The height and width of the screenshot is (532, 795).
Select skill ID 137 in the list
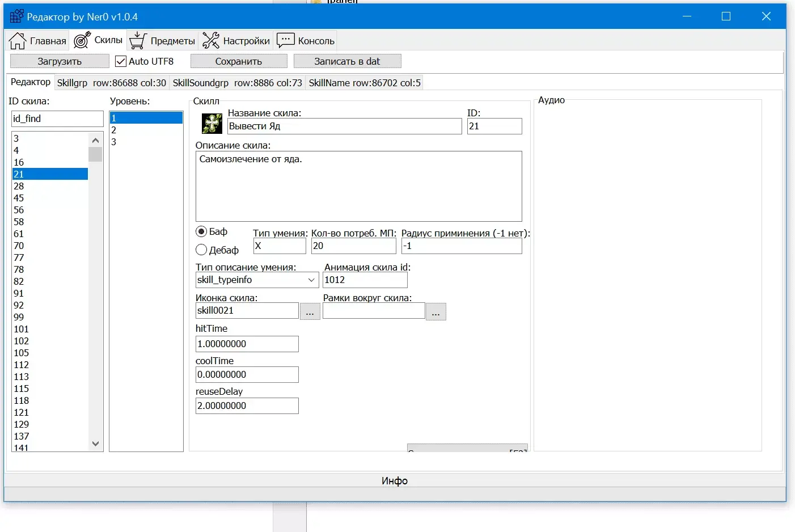point(50,436)
